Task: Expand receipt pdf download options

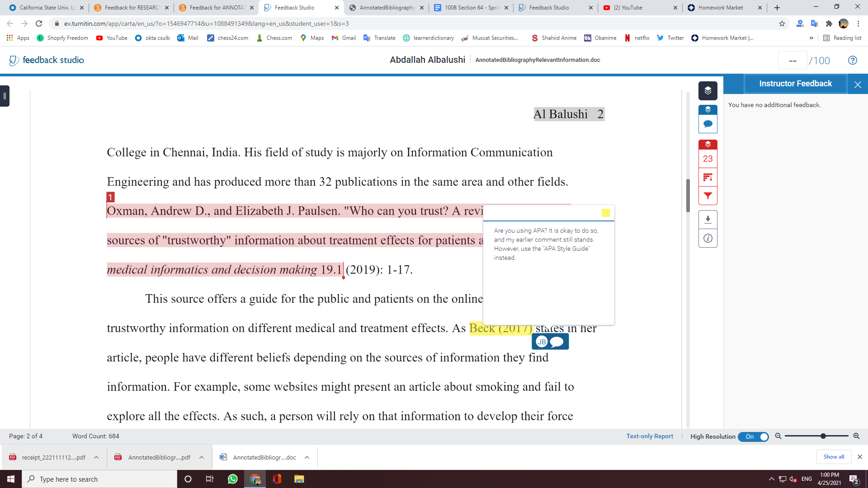Action: (96, 457)
